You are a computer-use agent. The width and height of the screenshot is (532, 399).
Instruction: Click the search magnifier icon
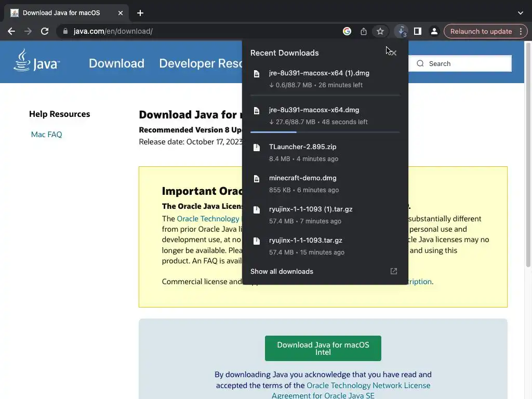click(x=420, y=63)
